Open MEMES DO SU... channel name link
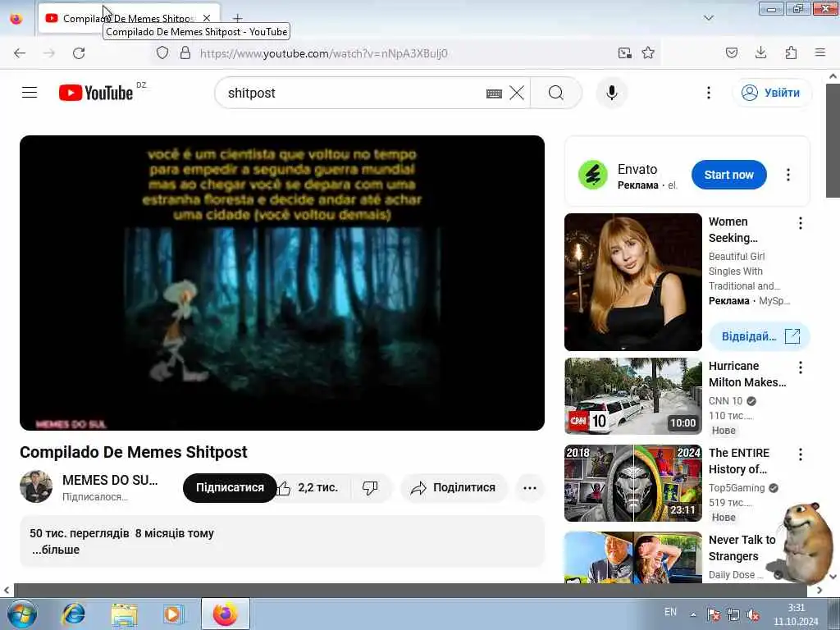This screenshot has height=630, width=840. point(110,480)
